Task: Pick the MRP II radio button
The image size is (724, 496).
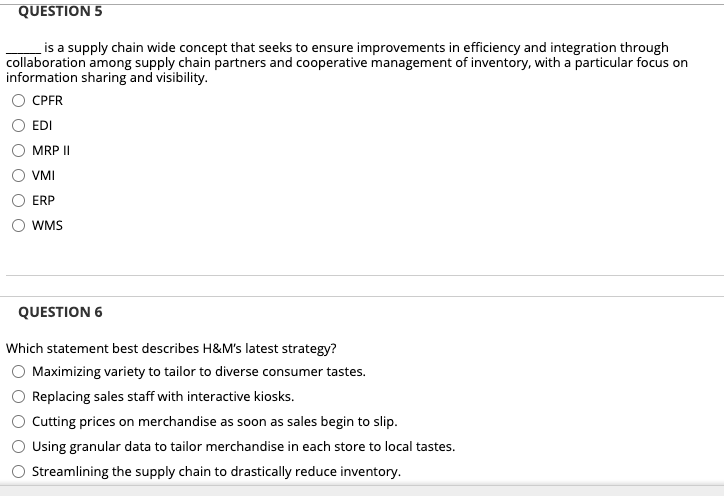Action: point(18,150)
